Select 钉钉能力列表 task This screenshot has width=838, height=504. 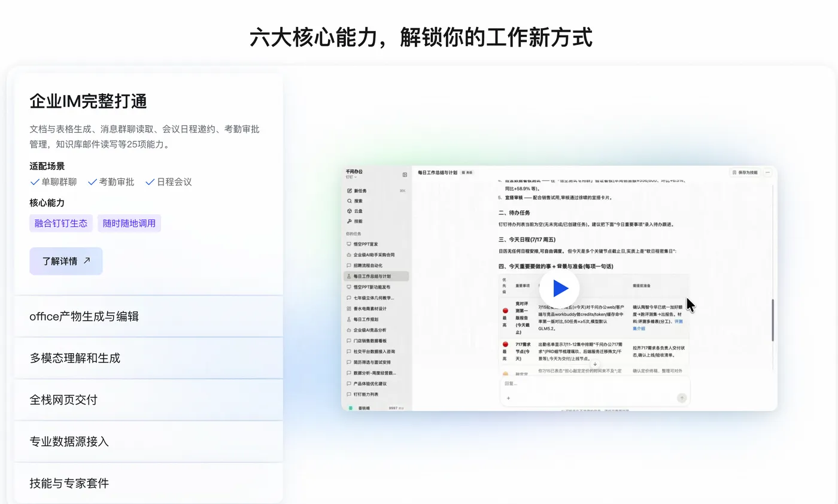(377, 394)
